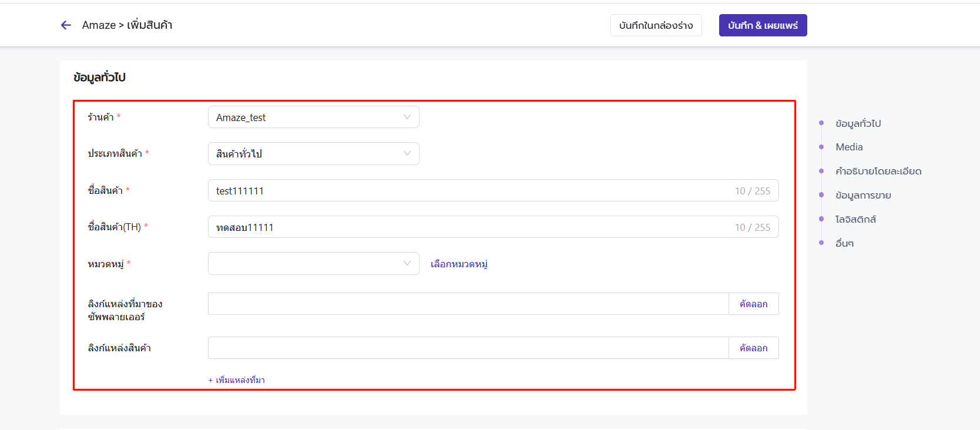Focus the ลิงก์แหล่งสินค้า input field
Screen dimensions: 980x430
[x=468, y=348]
